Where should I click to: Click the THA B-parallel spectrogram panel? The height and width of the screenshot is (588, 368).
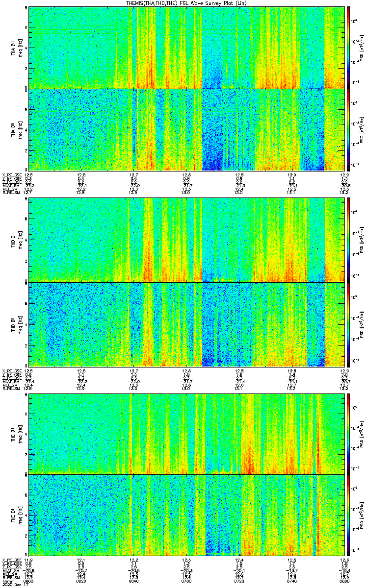tap(187, 130)
